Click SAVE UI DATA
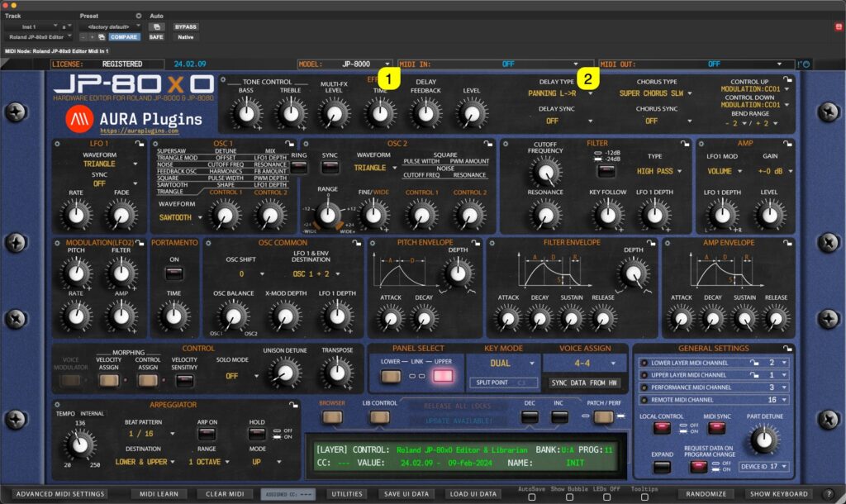Viewport: 846px width, 504px height. 406,494
